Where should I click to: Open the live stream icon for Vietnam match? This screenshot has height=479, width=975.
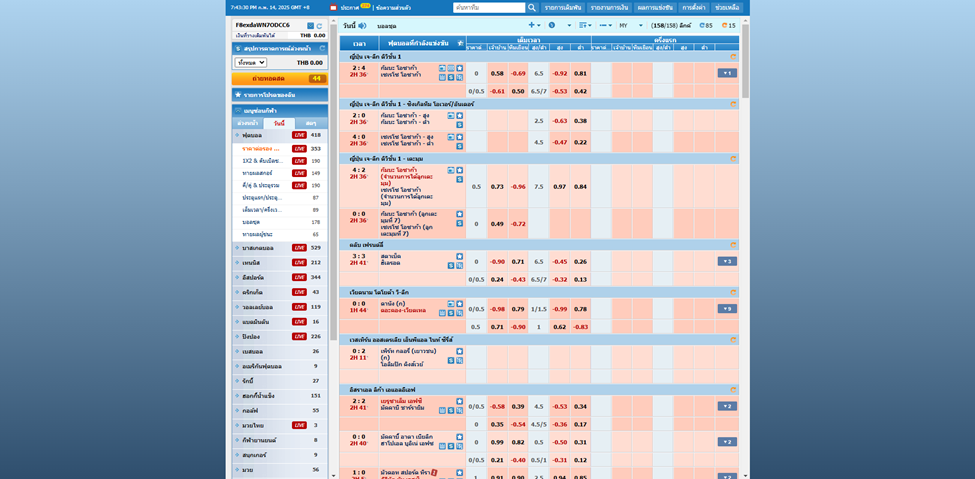click(x=451, y=304)
